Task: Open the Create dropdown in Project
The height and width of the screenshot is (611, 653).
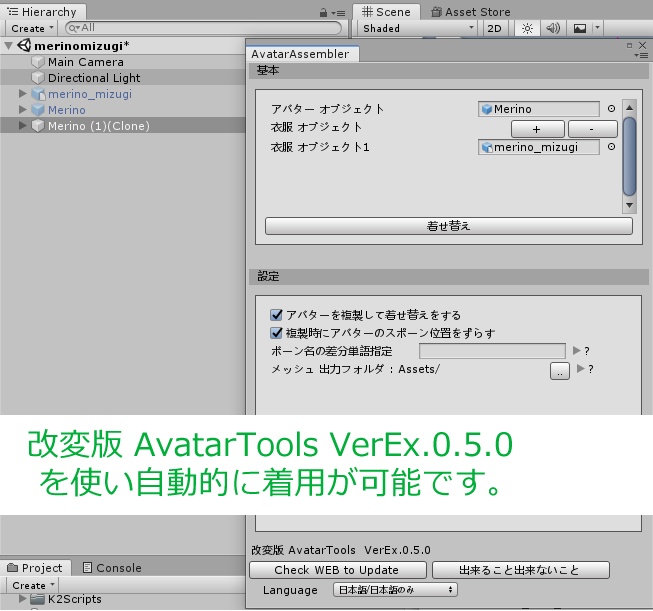Action: (32, 586)
